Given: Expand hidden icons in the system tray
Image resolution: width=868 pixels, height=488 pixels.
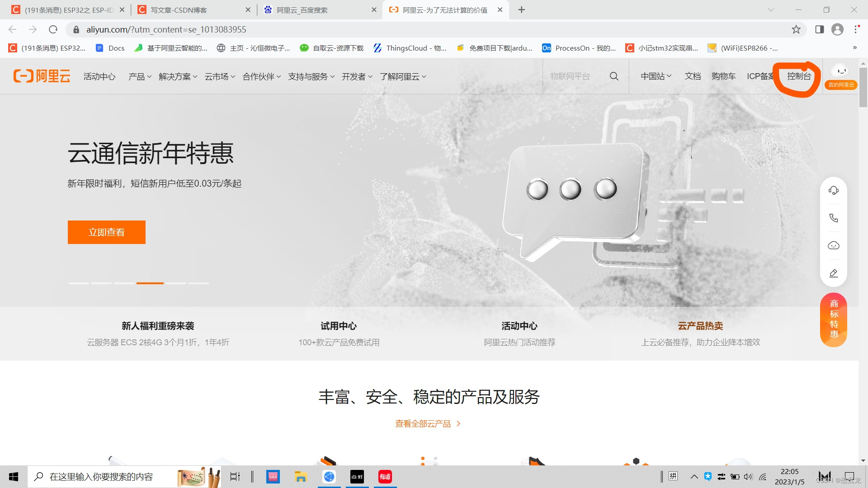Looking at the screenshot, I should [x=694, y=476].
